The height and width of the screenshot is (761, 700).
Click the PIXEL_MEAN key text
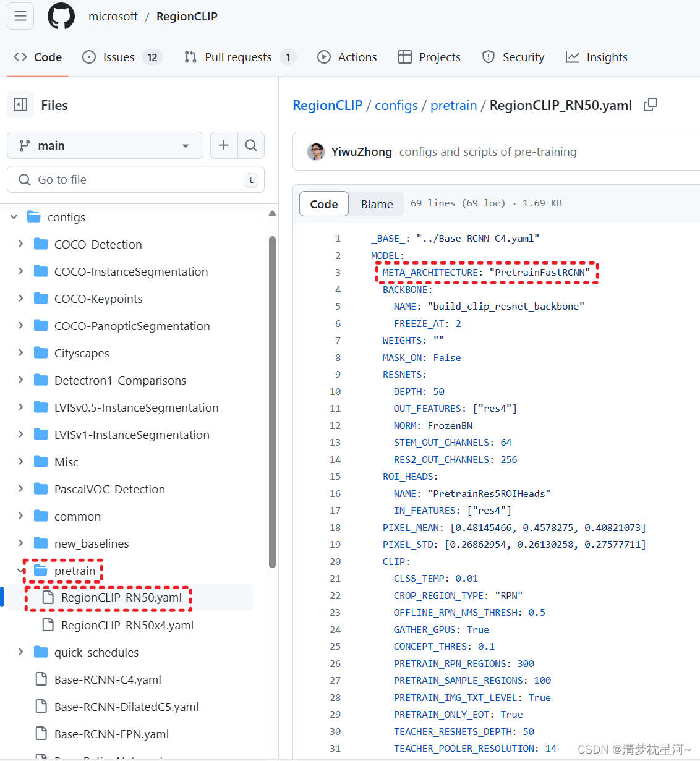pos(411,527)
